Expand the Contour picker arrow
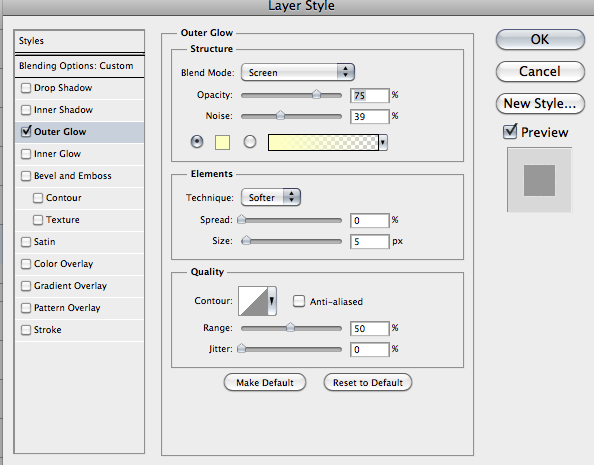The width and height of the screenshot is (594, 465). click(272, 301)
